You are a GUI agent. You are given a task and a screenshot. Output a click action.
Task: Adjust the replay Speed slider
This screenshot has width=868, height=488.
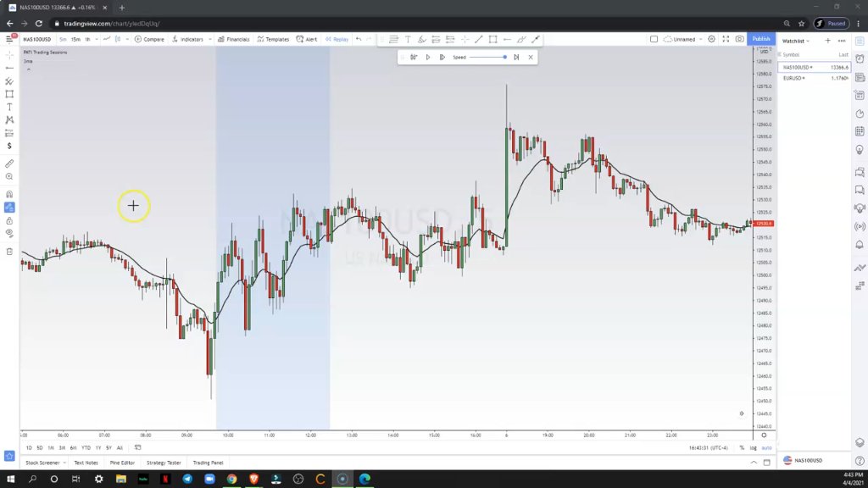click(x=487, y=57)
